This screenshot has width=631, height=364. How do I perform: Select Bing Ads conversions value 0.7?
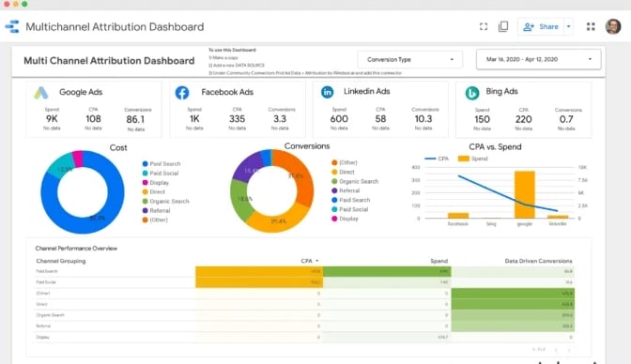coord(566,119)
